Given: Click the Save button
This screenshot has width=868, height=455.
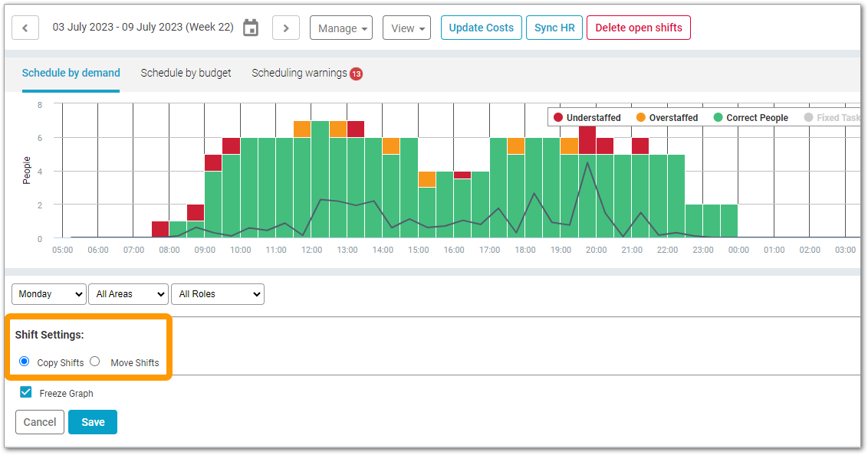Looking at the screenshot, I should [x=93, y=422].
